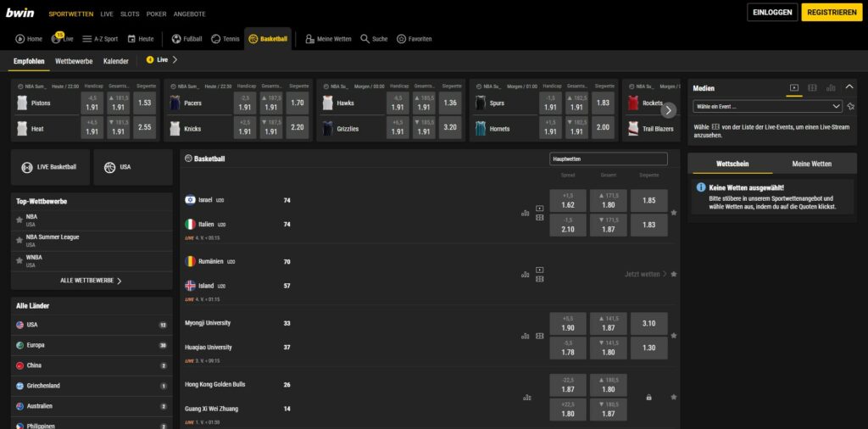Open Home from the sports navigation

29,39
